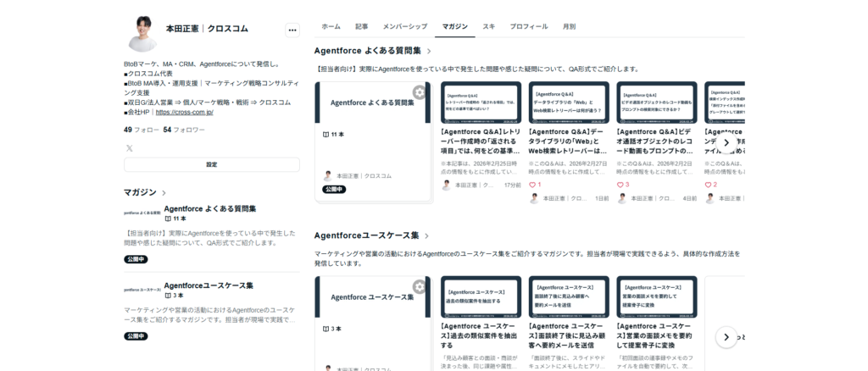868x371 pixels.
Task: Click the next arrow on ユースケース集 carousel
Action: pyautogui.click(x=726, y=337)
